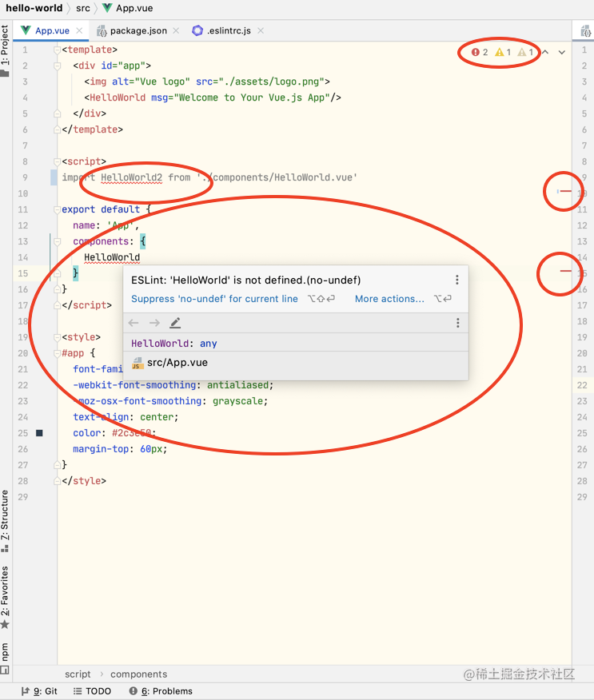Close the App.vue editor tab
594x700 pixels.
(x=79, y=30)
